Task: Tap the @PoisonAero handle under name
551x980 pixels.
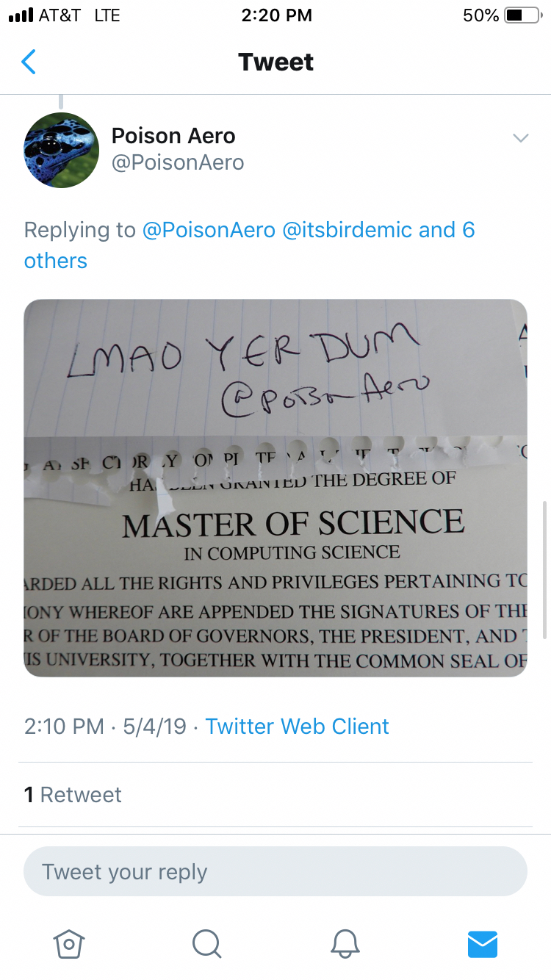Action: 178,162
